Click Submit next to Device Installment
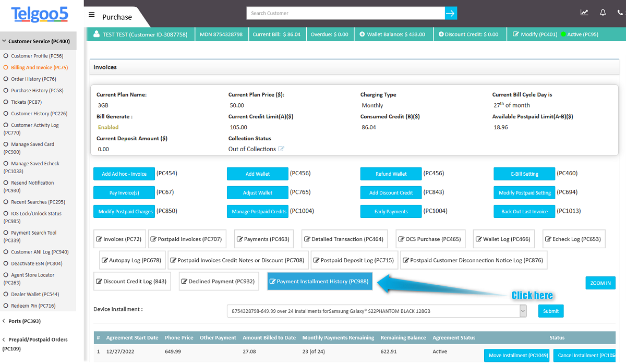The image size is (626, 364). point(551,311)
